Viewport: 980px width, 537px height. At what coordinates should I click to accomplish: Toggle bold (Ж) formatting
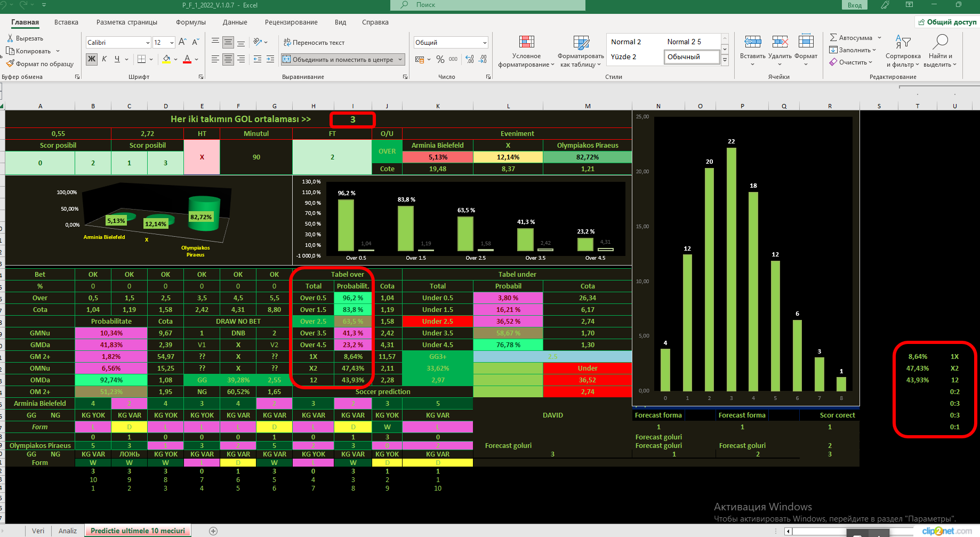(92, 59)
